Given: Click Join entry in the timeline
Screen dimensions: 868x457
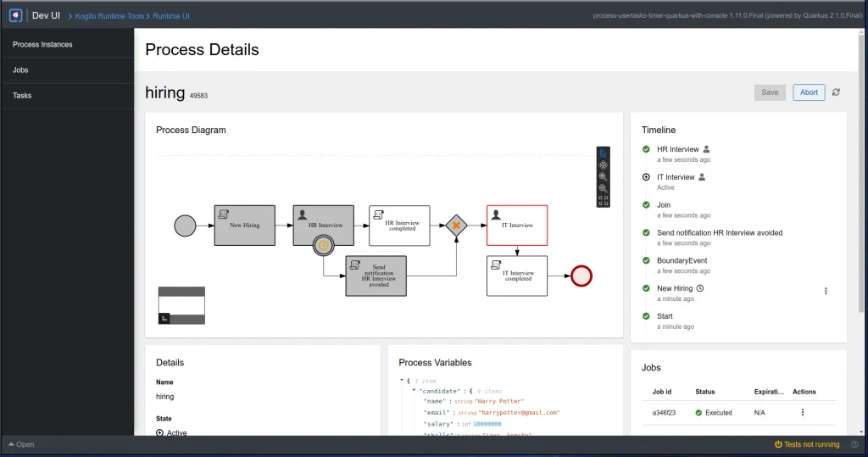Looking at the screenshot, I should coord(664,205).
